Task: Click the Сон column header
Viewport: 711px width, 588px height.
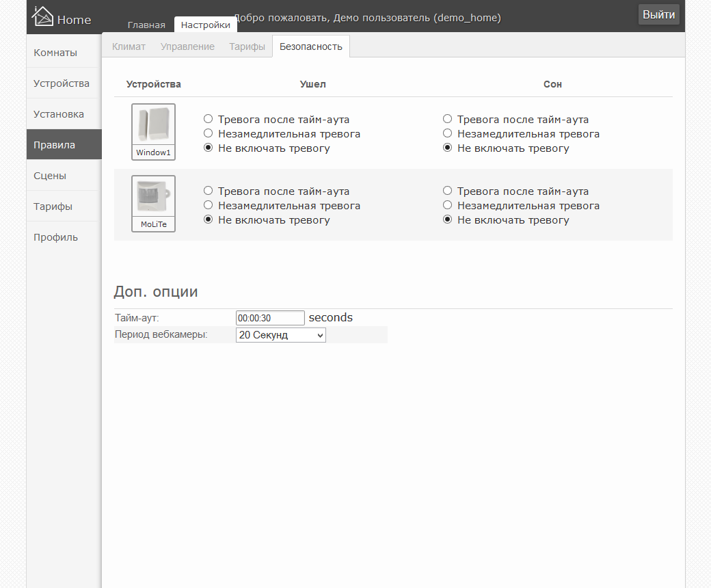Action: point(552,84)
